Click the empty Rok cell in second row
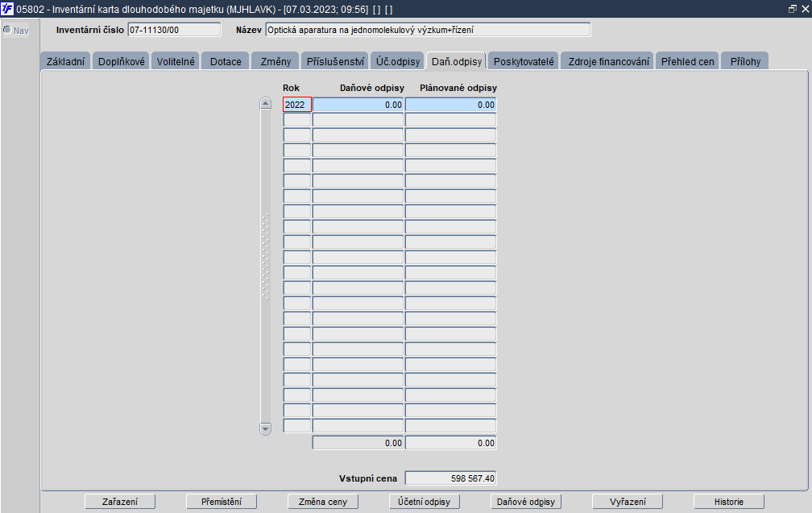The width and height of the screenshot is (812, 513). pyautogui.click(x=297, y=120)
